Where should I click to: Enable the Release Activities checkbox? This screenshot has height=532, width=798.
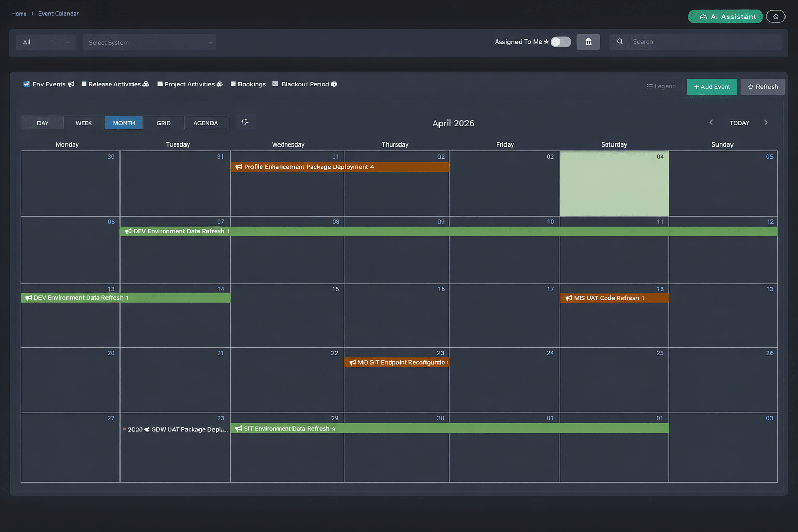[84, 84]
